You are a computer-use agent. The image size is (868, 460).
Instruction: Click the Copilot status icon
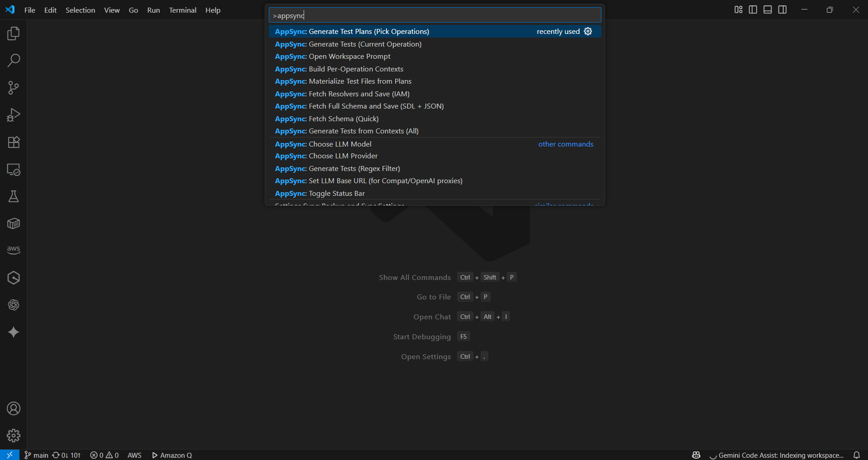(696, 455)
